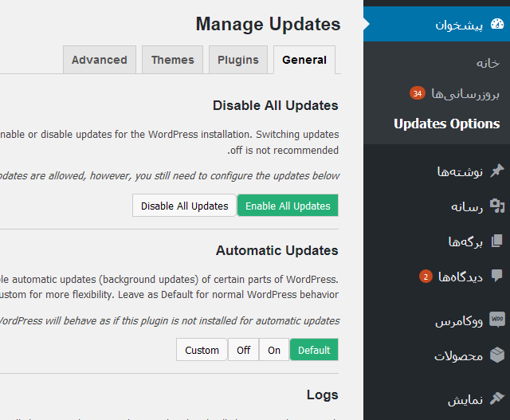Image resolution: width=510 pixels, height=420 pixels.
Task: Set automatic updates to Default
Action: click(x=314, y=350)
